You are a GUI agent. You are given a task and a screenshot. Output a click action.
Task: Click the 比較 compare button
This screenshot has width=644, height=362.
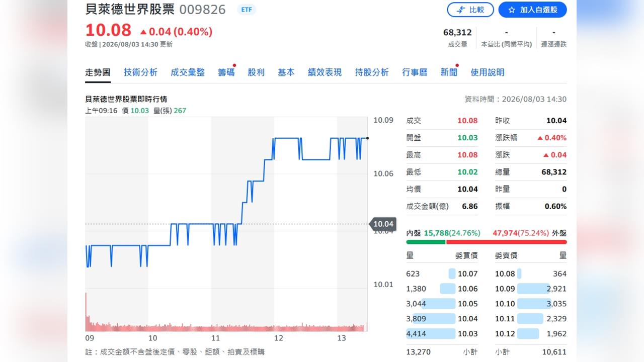[470, 10]
